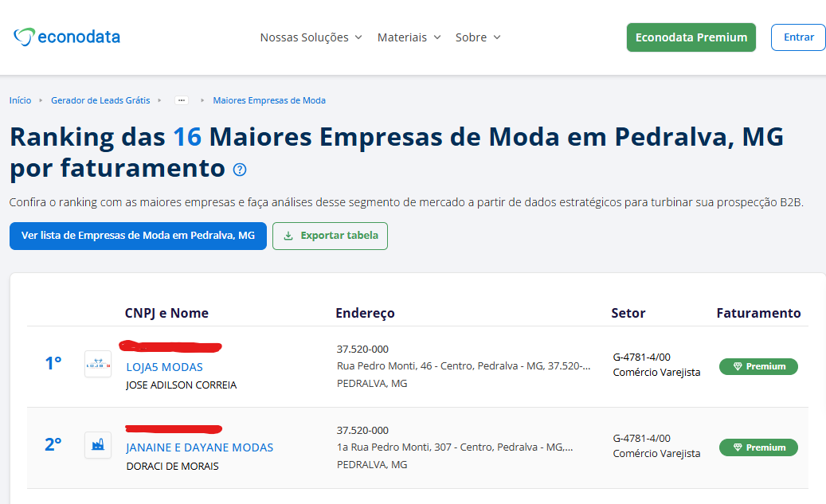826x504 pixels.
Task: Click the LOJA5 MODAS company logo thumbnail
Action: pos(98,364)
